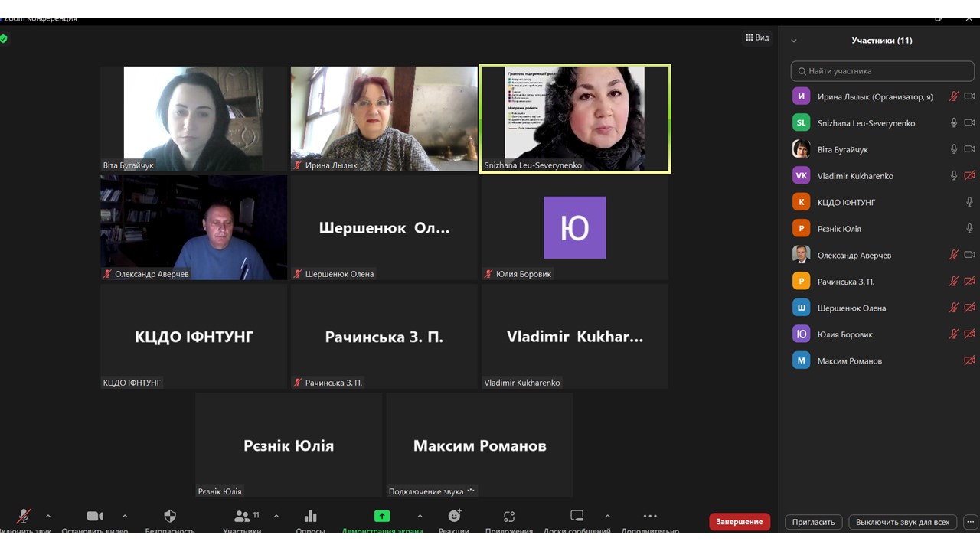The width and height of the screenshot is (980, 551).
Task: Click the Пригласить button
Action: pos(813,522)
